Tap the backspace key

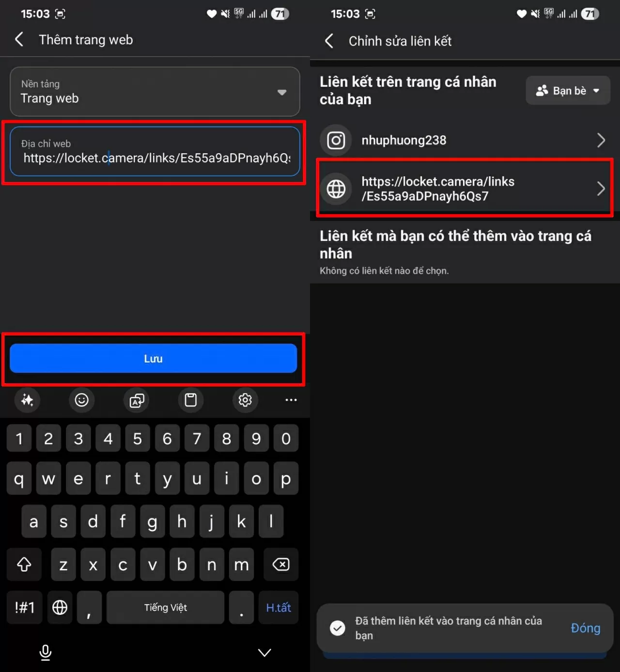click(281, 564)
